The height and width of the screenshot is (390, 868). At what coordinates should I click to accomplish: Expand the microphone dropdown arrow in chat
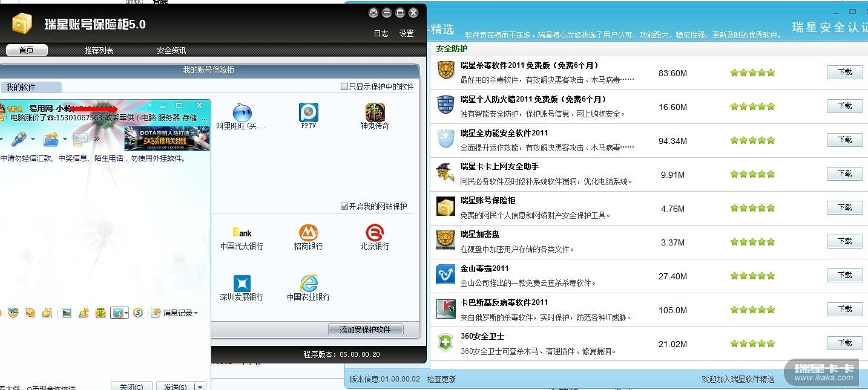point(32,140)
